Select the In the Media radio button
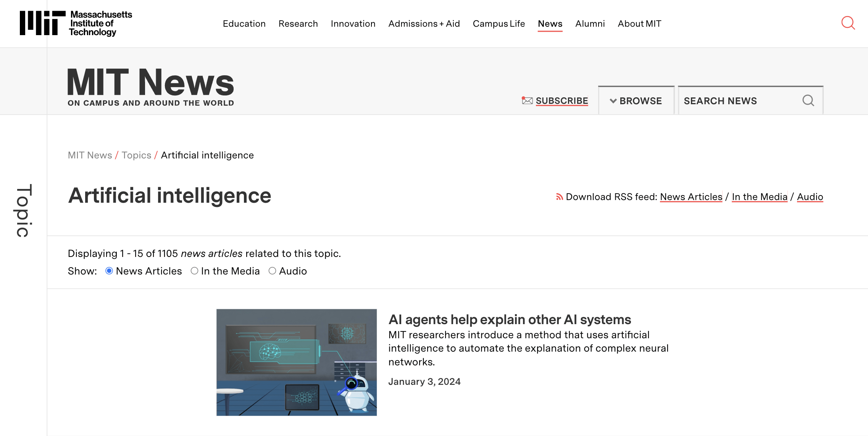Screen dimensions: 868x436 point(194,271)
